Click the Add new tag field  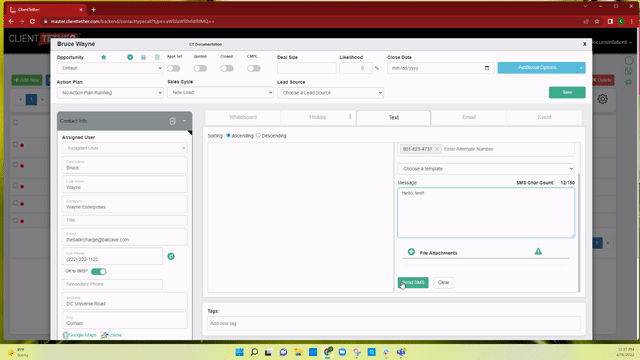[393, 323]
